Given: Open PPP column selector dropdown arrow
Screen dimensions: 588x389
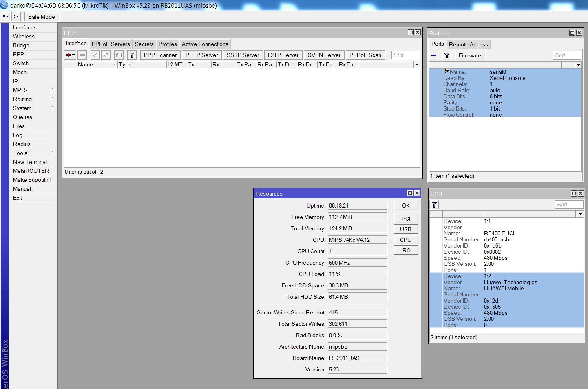Looking at the screenshot, I should [x=417, y=64].
